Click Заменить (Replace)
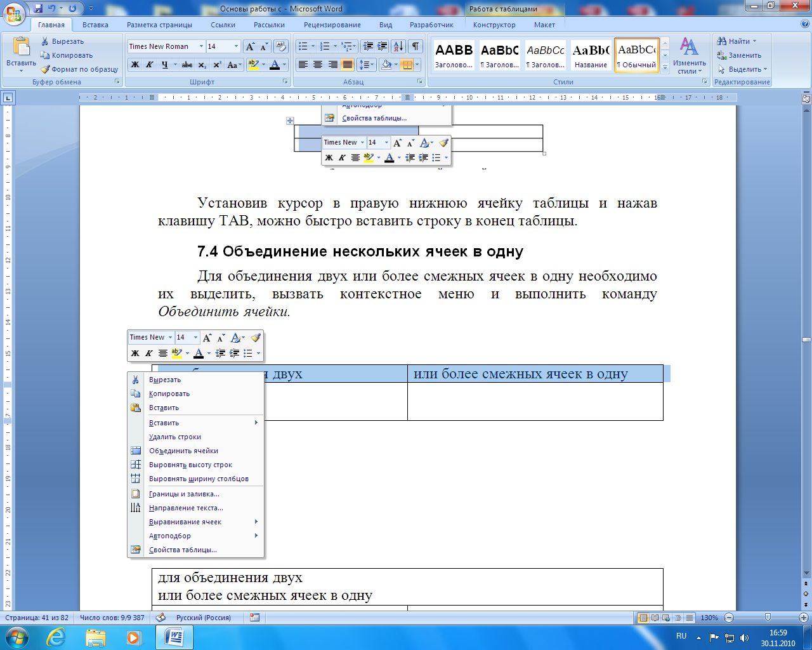This screenshot has width=812, height=650. click(x=739, y=55)
